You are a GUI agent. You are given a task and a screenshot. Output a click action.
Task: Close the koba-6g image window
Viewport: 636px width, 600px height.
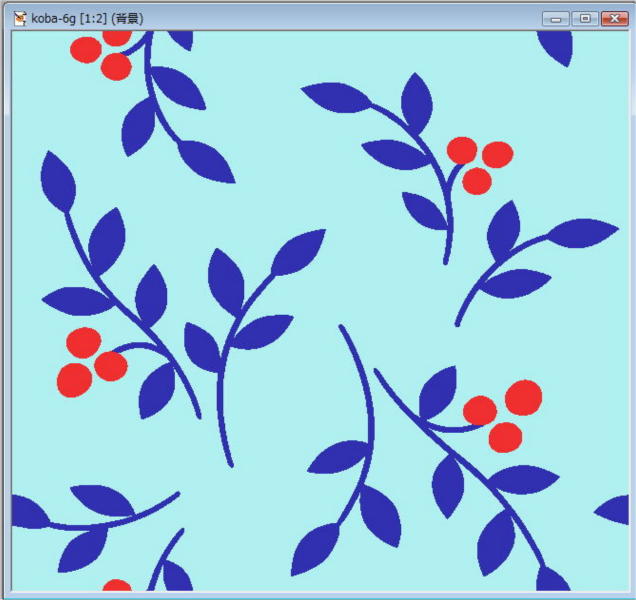pyautogui.click(x=612, y=18)
